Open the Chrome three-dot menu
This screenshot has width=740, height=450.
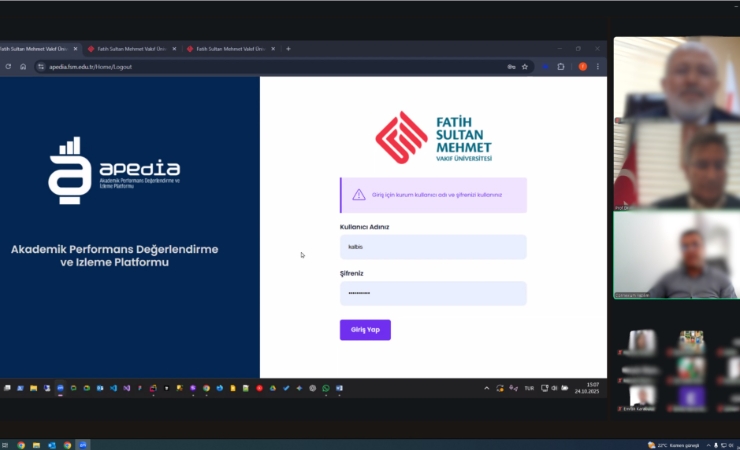(599, 67)
